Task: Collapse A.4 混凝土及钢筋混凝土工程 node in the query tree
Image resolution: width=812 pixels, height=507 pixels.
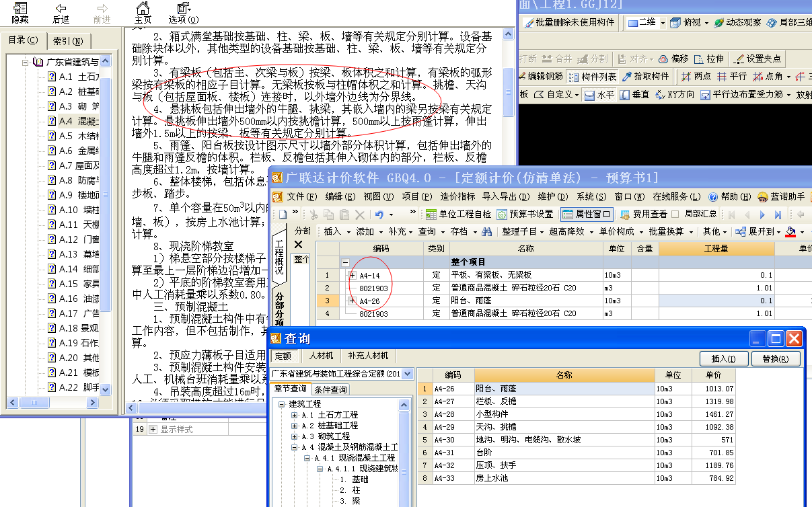Action: (x=295, y=447)
